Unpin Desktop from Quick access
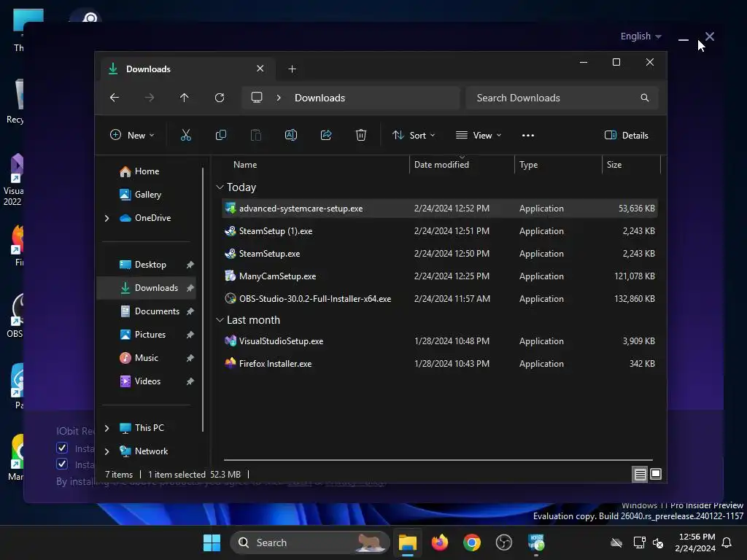747x560 pixels. point(190,265)
